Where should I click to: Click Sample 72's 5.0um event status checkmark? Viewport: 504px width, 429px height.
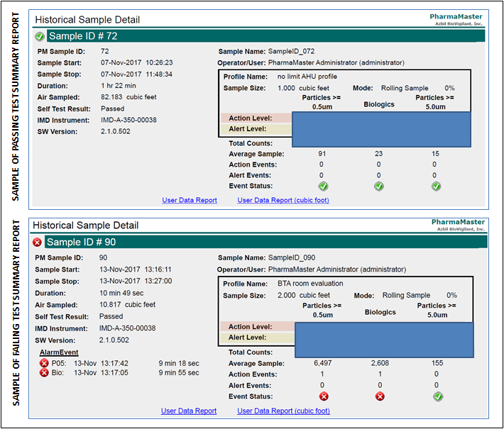point(436,186)
